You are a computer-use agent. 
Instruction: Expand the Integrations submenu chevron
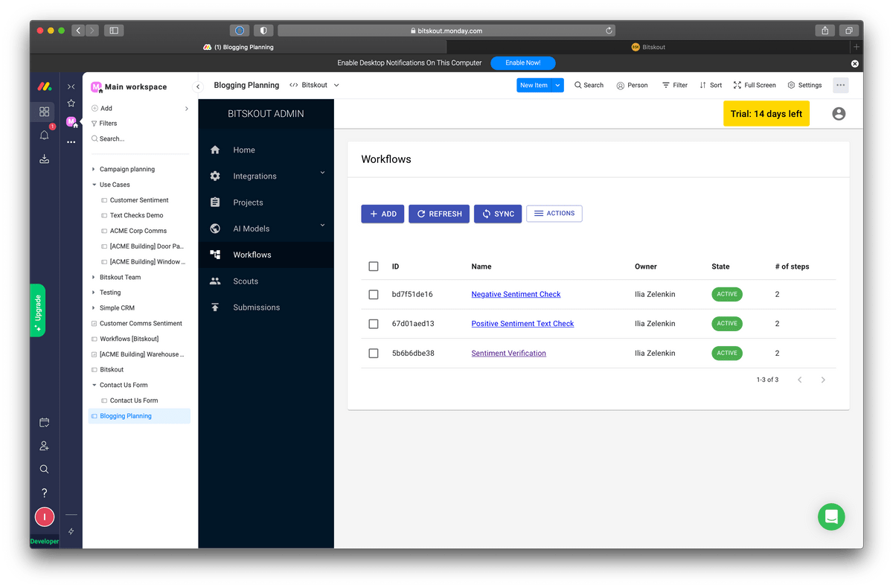pyautogui.click(x=323, y=173)
